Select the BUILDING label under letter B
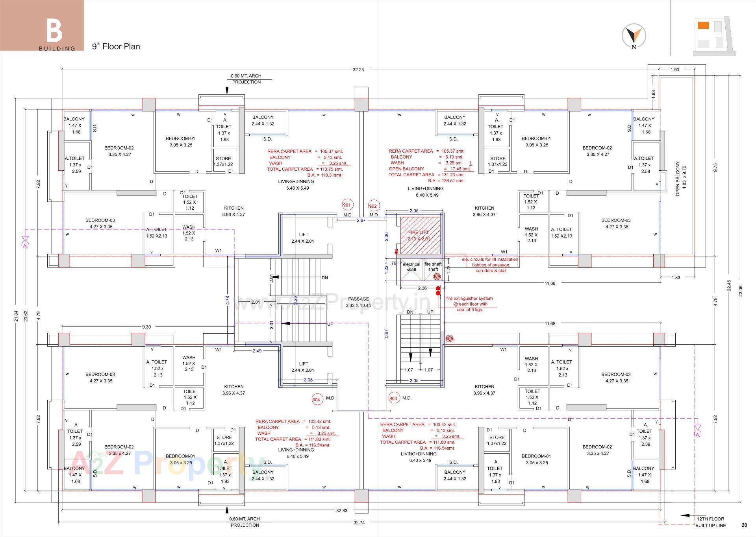The height and width of the screenshot is (537, 756). tap(56, 49)
